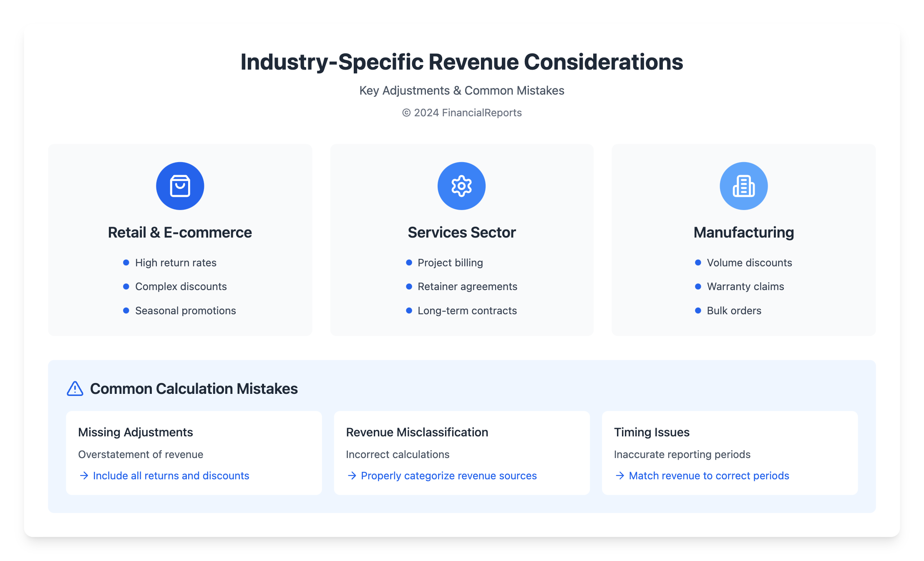Click the building icon above Manufacturing

[x=743, y=186]
